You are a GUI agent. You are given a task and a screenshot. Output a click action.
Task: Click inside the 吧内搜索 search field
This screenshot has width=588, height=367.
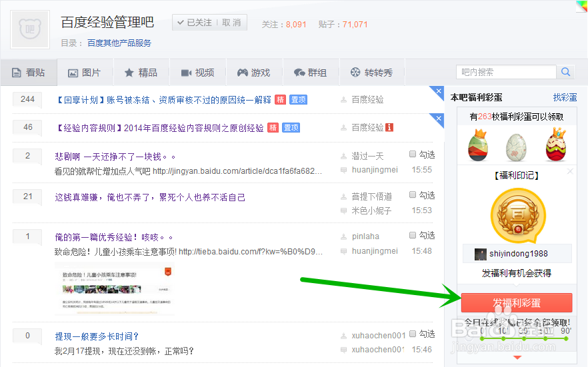pos(506,72)
